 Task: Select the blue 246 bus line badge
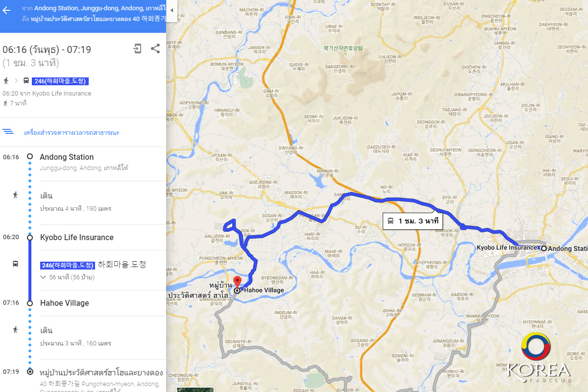(x=67, y=265)
